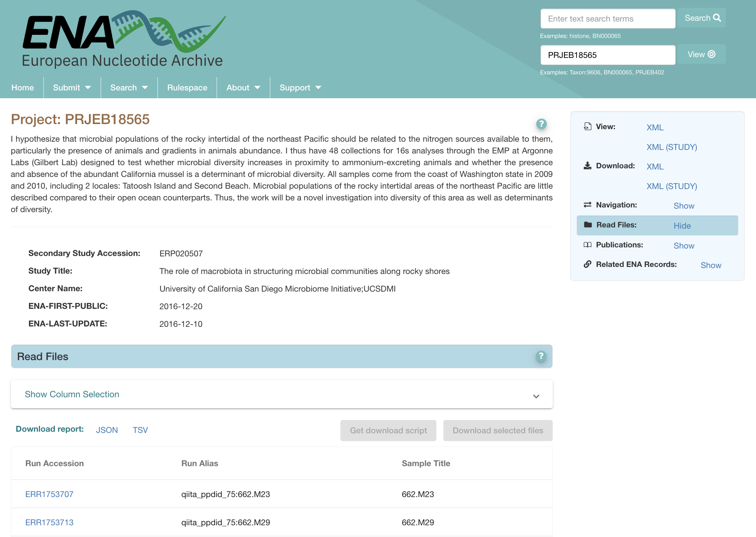Click the View document icon in sidebar
Screen dimensions: 756x537
[587, 126]
